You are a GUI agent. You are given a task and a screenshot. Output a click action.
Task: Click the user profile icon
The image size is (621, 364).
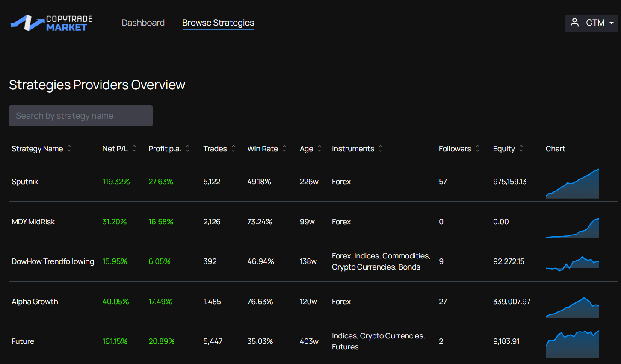click(x=575, y=23)
